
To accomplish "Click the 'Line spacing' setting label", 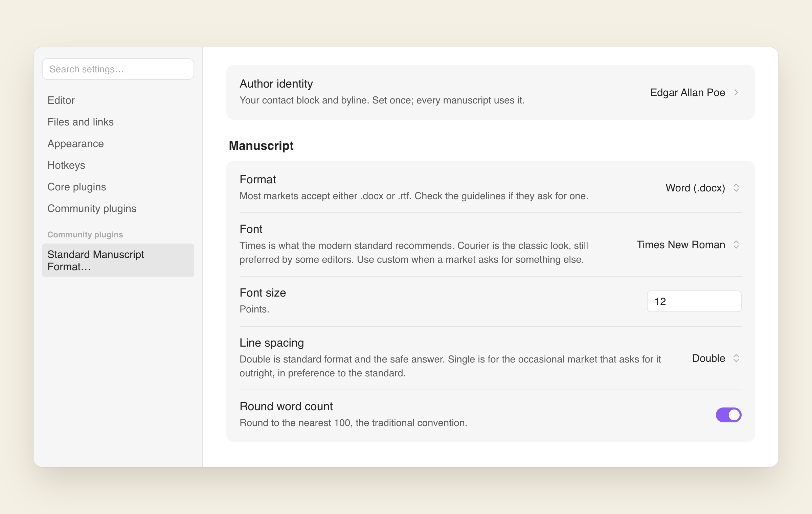I will [271, 343].
